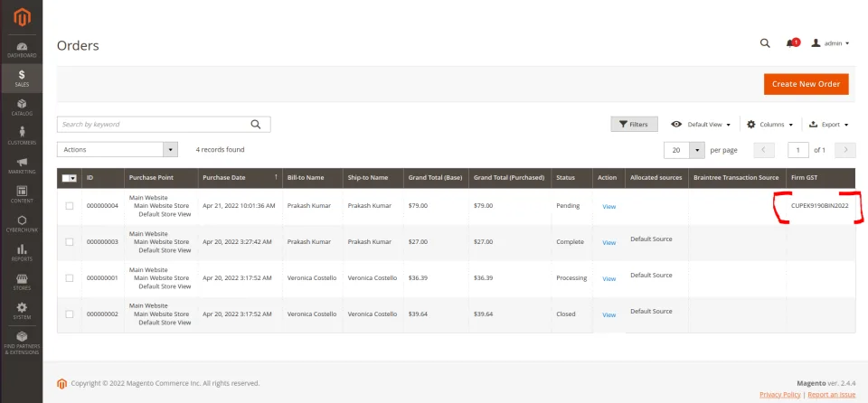Open the Catalog sidebar menu
Screen dimensions: 868x403
[22, 108]
